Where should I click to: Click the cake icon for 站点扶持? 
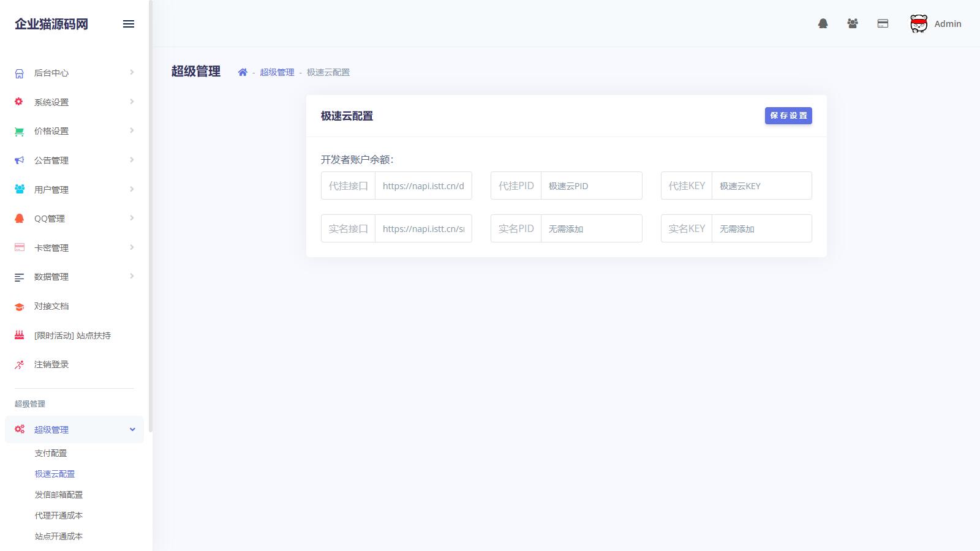pos(20,335)
